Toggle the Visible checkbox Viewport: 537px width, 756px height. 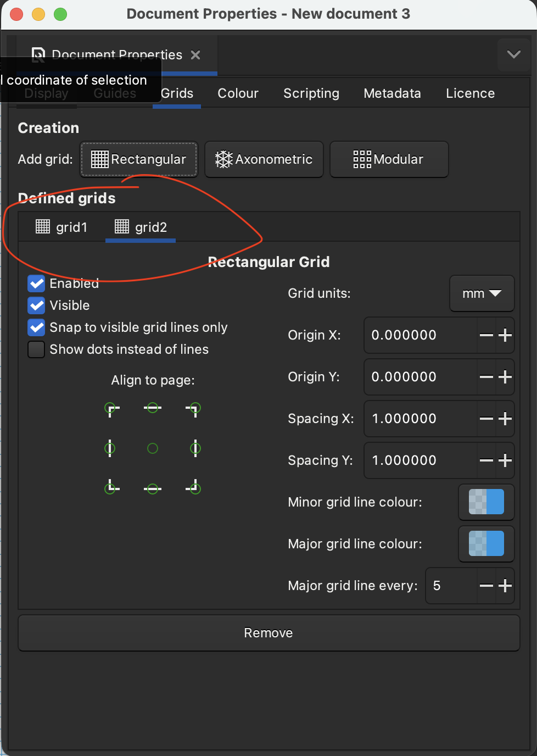click(x=37, y=305)
